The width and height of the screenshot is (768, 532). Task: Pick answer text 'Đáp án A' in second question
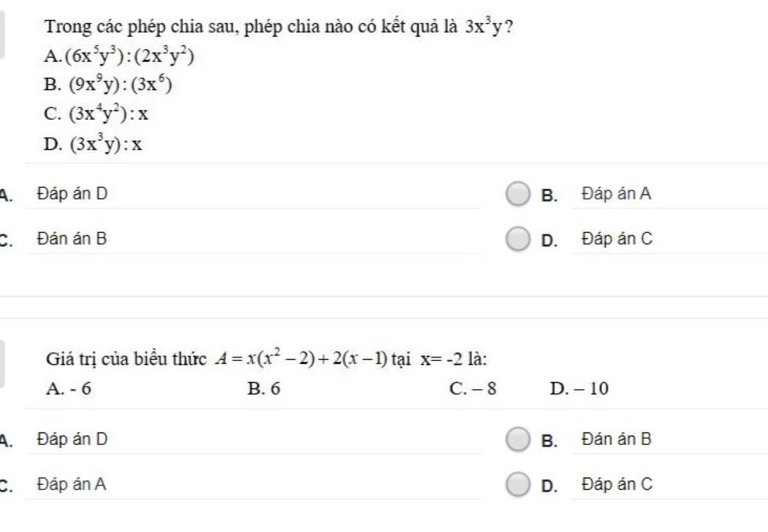72,485
